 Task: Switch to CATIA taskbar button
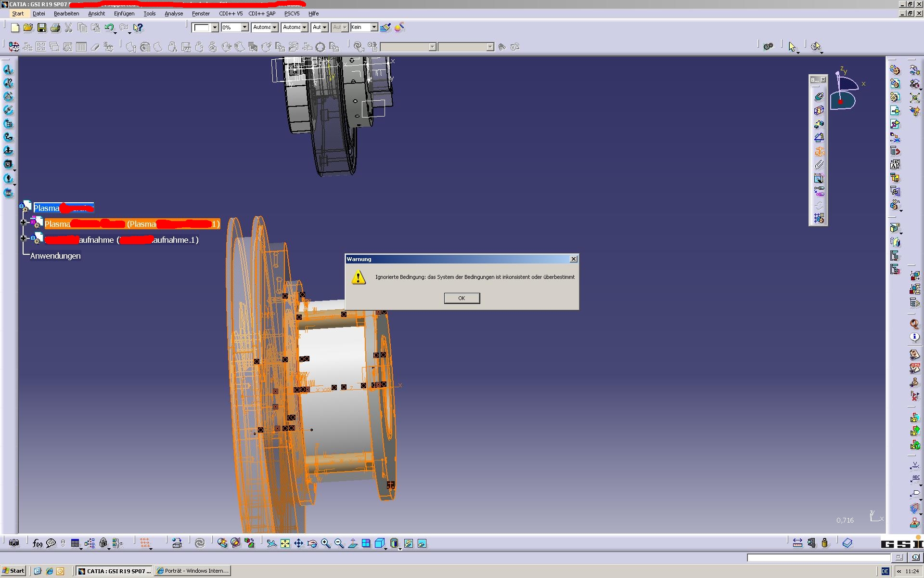pyautogui.click(x=115, y=571)
